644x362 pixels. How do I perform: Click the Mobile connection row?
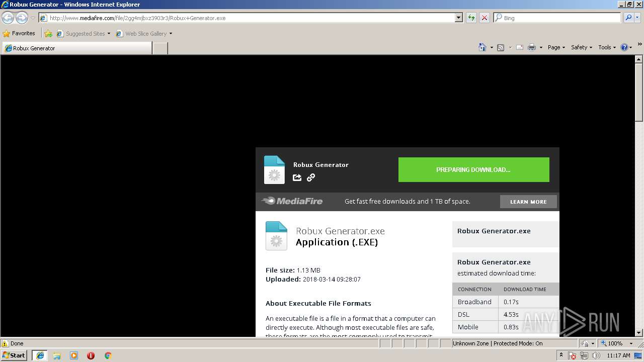click(506, 327)
